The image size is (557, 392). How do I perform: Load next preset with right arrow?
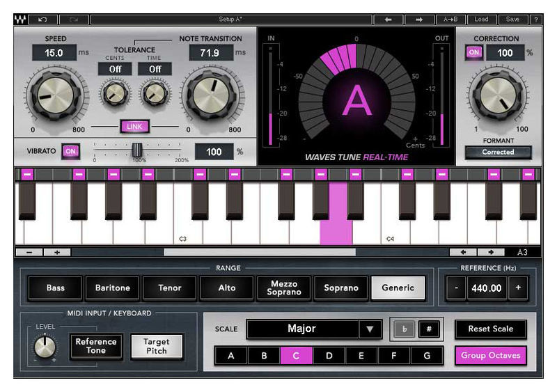point(420,19)
